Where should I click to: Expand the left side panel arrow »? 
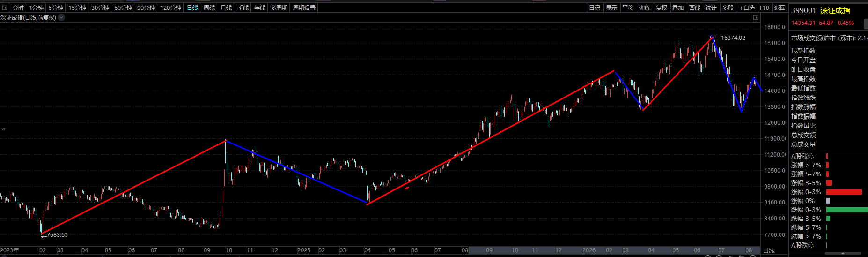[x=3, y=128]
